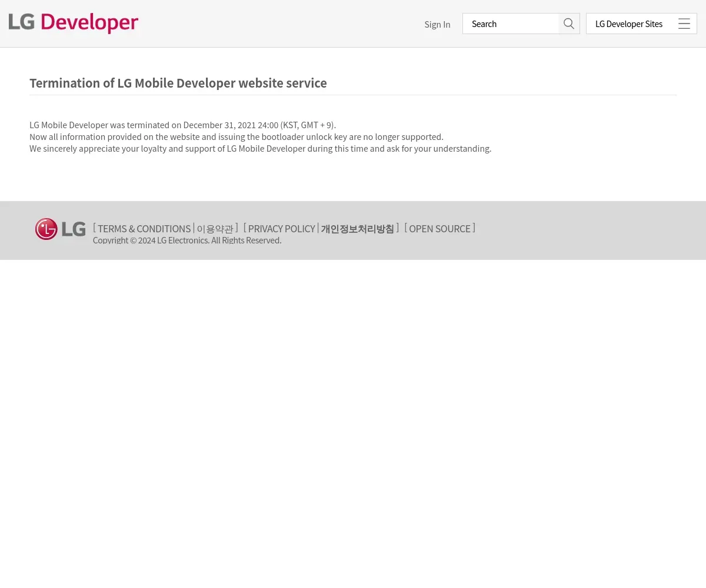Expand the LG Developer Sites dropdown
The height and width of the screenshot is (588, 706).
(x=641, y=24)
